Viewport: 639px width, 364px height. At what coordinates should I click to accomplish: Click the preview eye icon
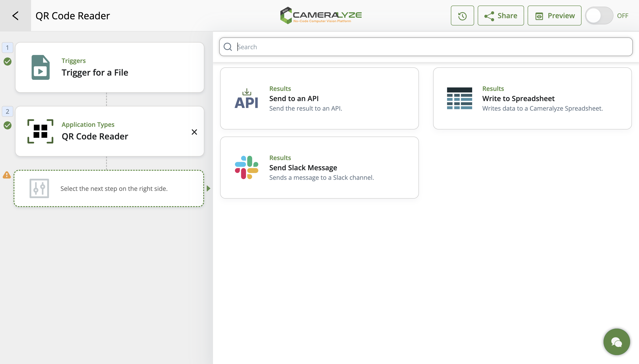539,16
